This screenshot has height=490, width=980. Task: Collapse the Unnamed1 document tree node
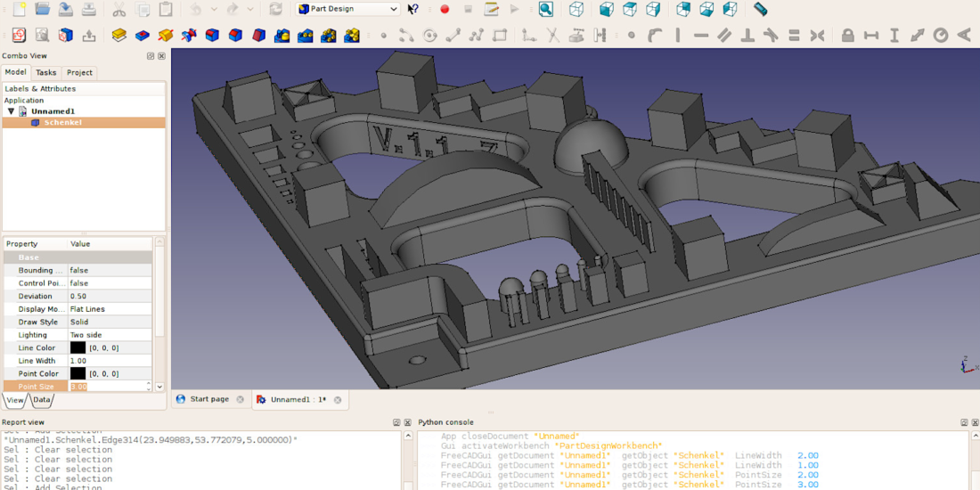click(11, 111)
